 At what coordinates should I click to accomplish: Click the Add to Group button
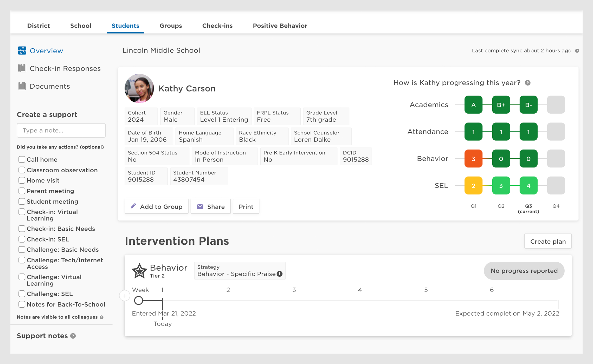[x=157, y=206]
